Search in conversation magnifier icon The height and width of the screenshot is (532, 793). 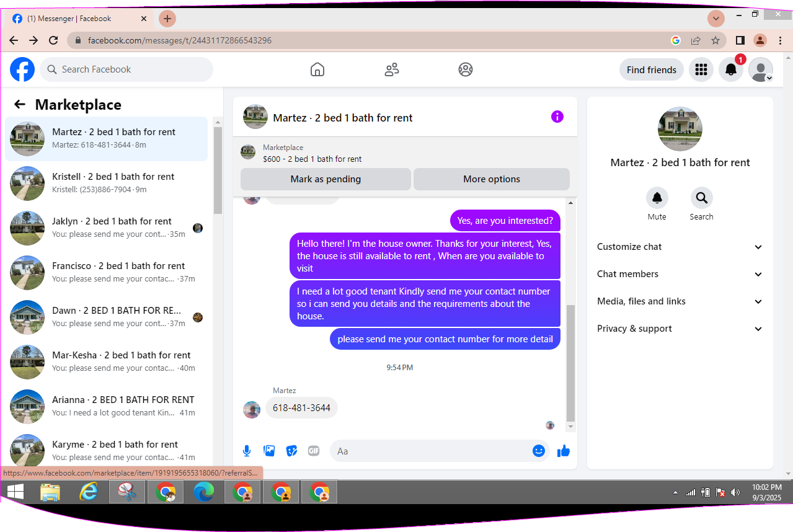coord(702,198)
